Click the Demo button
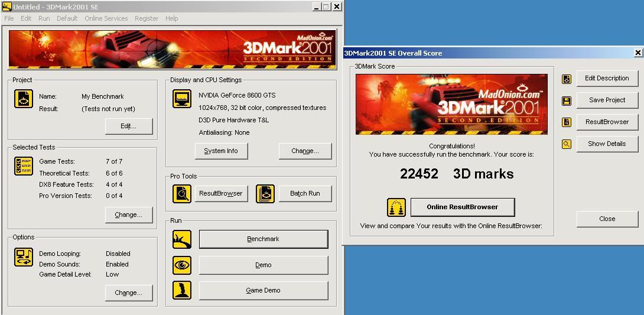644x315 pixels. 264,265
